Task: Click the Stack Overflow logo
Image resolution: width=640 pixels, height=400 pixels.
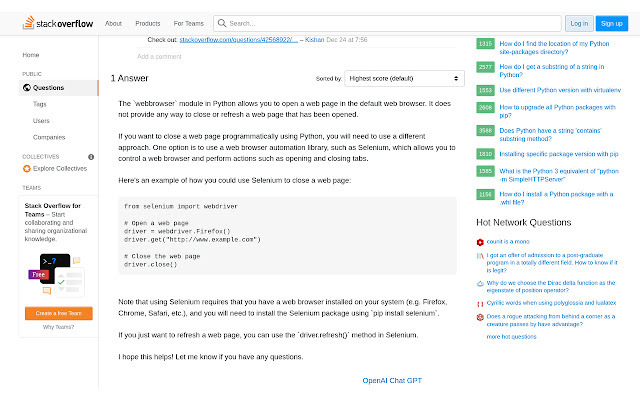Action: point(56,22)
